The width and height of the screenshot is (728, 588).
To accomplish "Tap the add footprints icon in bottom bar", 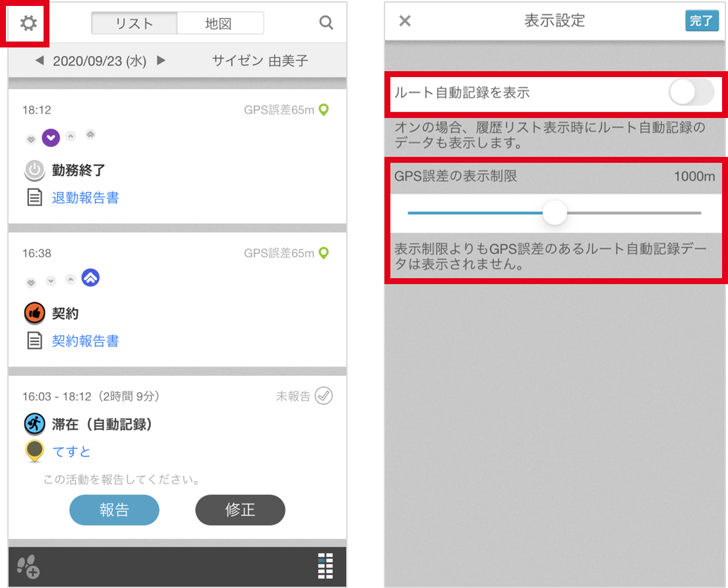I will tap(28, 566).
